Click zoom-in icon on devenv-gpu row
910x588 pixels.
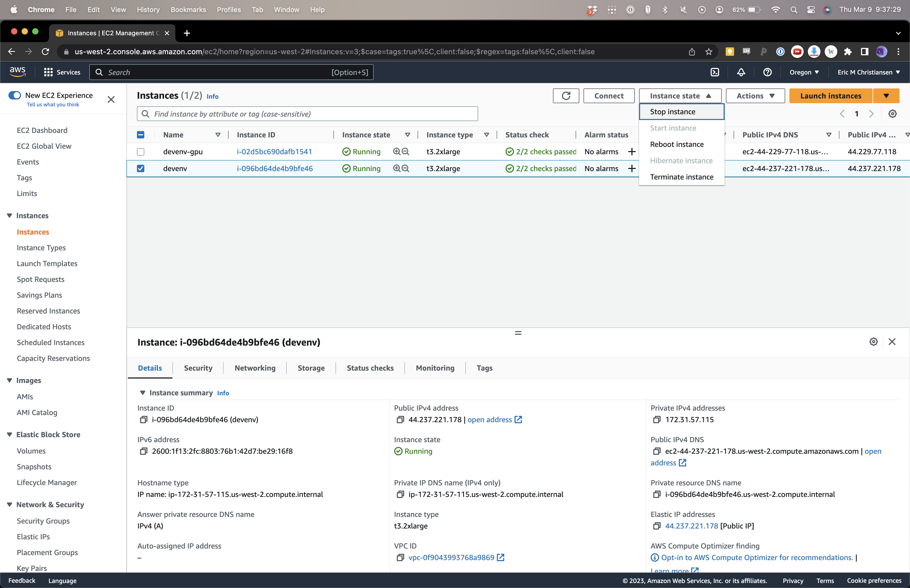[397, 152]
